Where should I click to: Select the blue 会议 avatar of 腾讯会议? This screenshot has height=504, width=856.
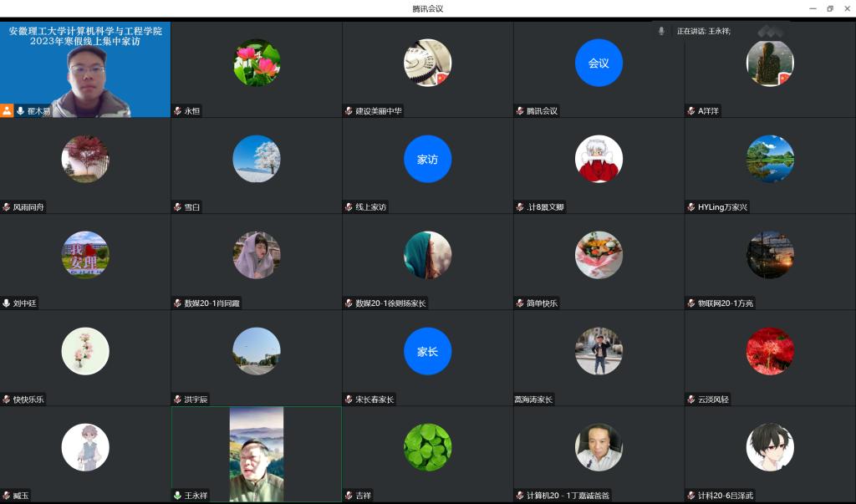[599, 63]
